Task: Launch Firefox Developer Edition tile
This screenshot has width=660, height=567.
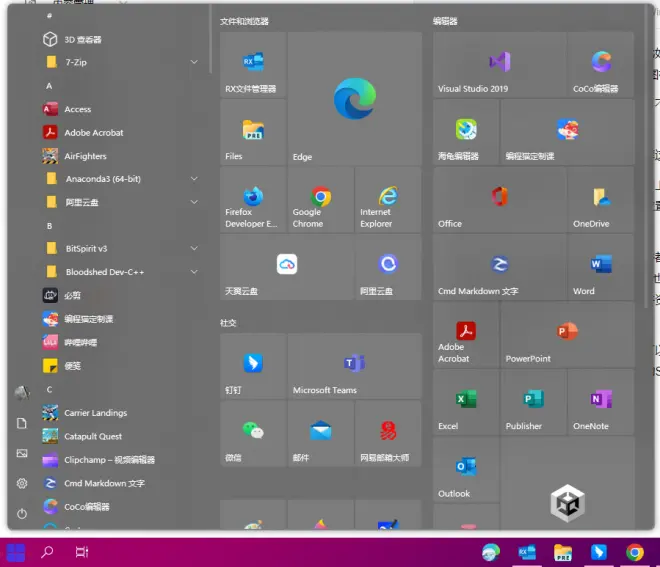Action: pos(253,200)
